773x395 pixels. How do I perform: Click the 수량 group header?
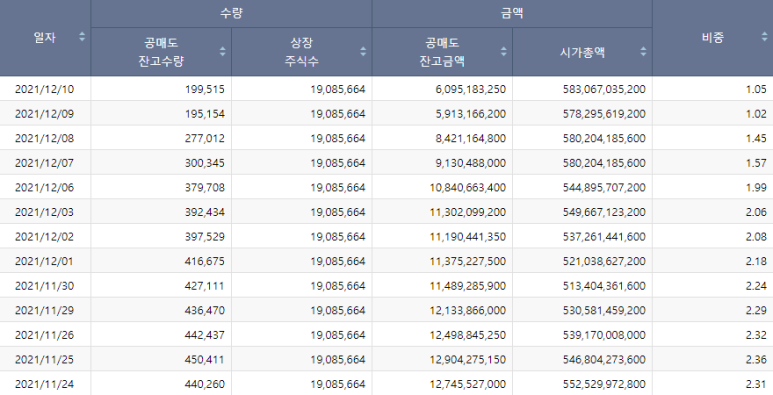click(x=231, y=13)
